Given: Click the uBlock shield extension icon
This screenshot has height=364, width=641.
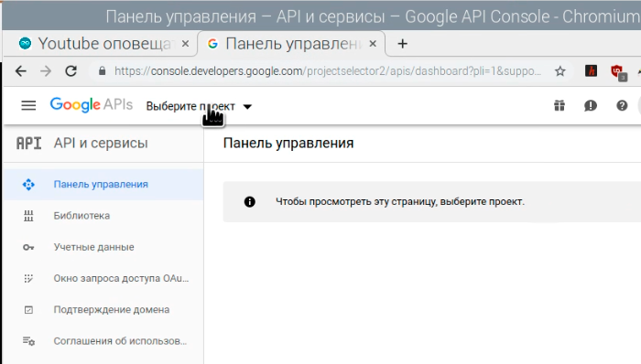Looking at the screenshot, I should pyautogui.click(x=617, y=72).
